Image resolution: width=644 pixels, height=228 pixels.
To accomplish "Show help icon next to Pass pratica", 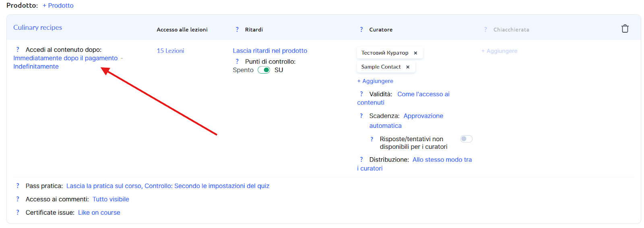I will (17, 186).
